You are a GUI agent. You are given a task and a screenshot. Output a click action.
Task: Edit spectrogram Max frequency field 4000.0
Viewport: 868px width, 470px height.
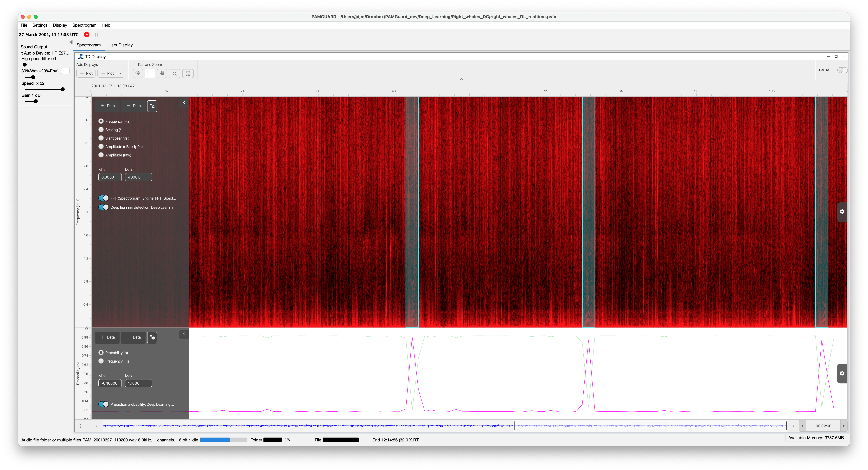point(138,177)
